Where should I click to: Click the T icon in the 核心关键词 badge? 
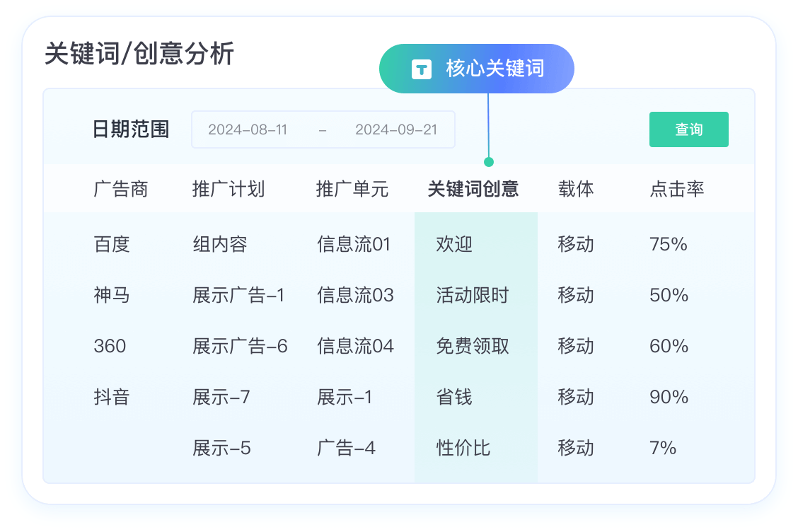pos(422,69)
